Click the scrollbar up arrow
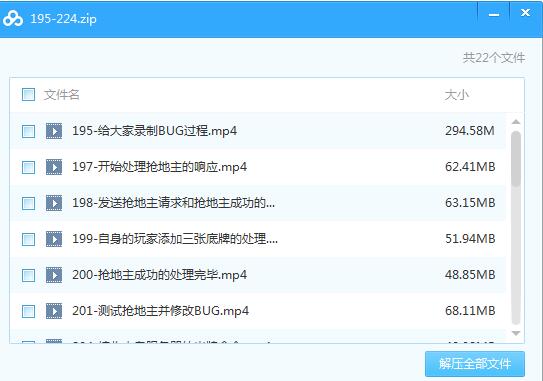 click(x=516, y=122)
